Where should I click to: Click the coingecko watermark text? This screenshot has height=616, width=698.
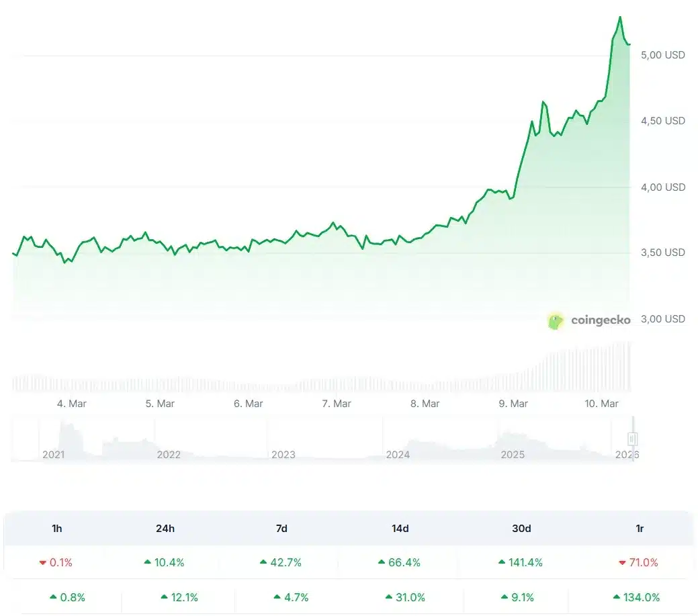601,320
